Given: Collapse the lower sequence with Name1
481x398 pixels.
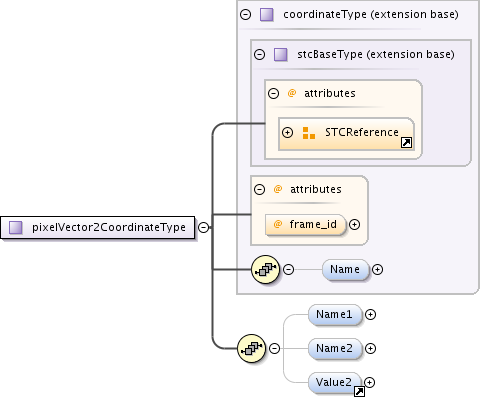Looking at the screenshot, I should (x=275, y=349).
